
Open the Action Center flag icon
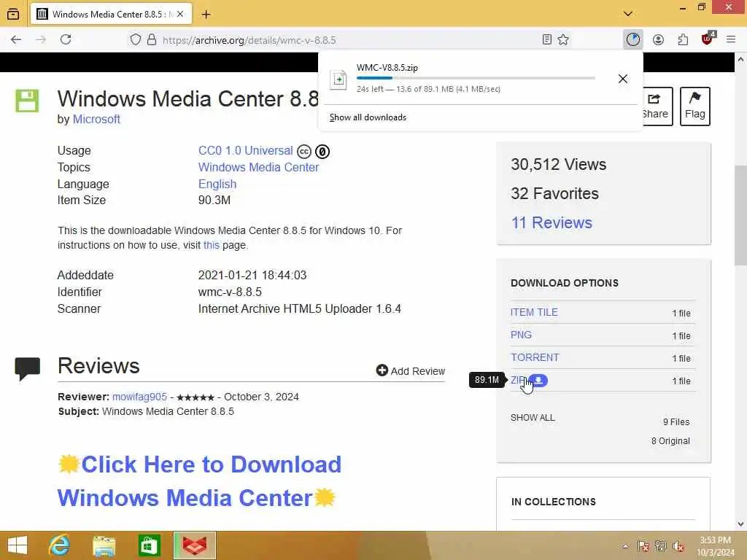[x=643, y=546]
